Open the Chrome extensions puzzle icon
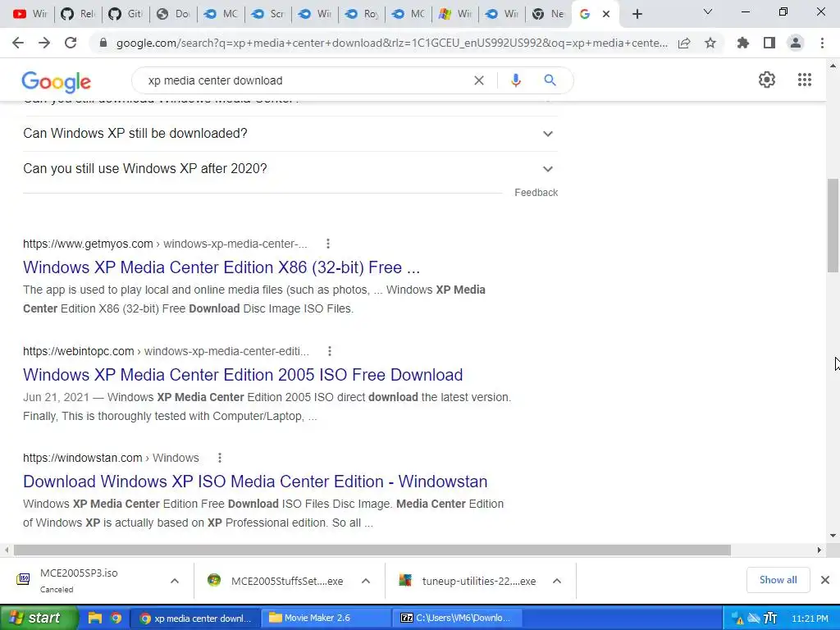This screenshot has height=630, width=840. [743, 43]
